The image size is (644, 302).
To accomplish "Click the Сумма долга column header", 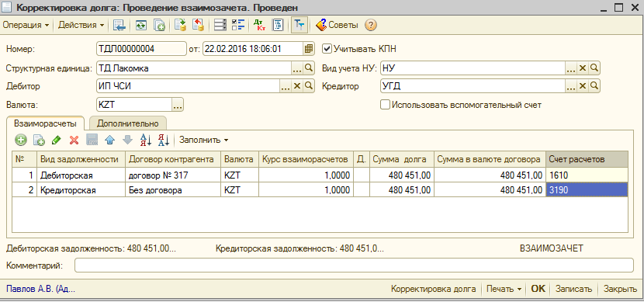I will pyautogui.click(x=402, y=159).
